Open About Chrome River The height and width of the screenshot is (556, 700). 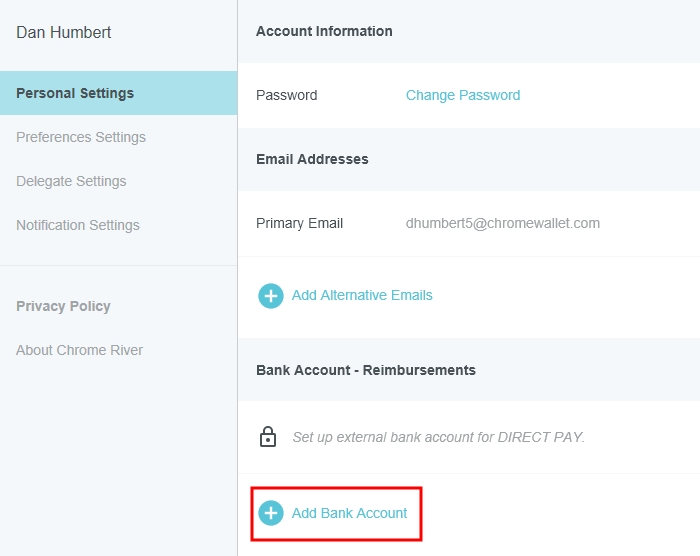(79, 350)
